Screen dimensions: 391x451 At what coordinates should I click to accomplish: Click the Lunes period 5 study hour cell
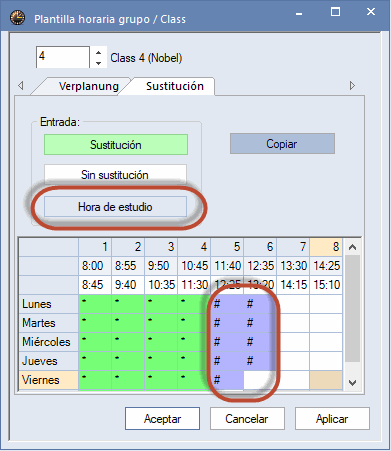point(227,304)
